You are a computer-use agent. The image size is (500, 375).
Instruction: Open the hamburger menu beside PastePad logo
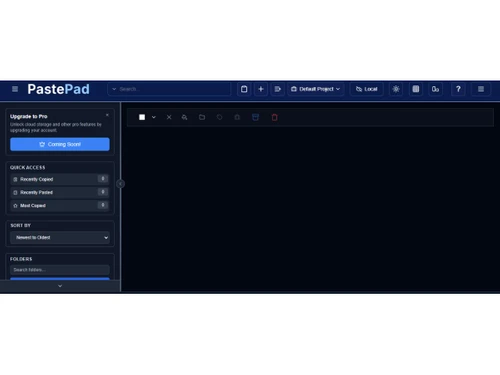click(x=15, y=89)
